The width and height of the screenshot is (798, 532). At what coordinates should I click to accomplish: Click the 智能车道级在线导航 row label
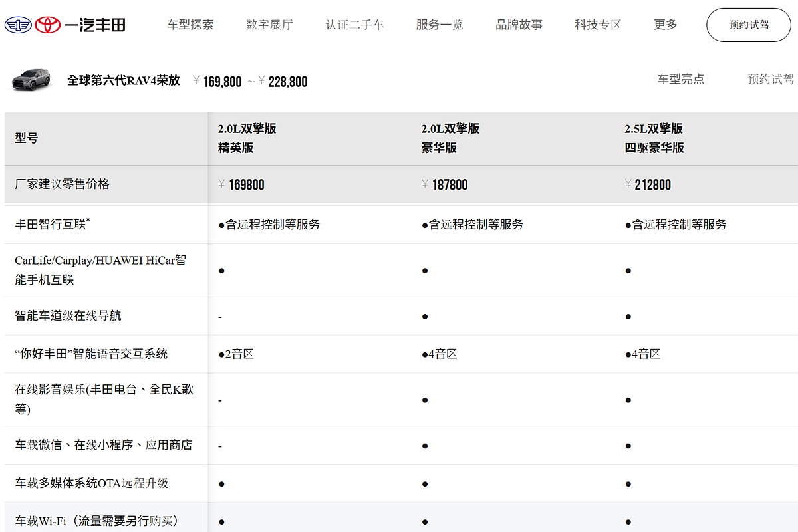68,315
